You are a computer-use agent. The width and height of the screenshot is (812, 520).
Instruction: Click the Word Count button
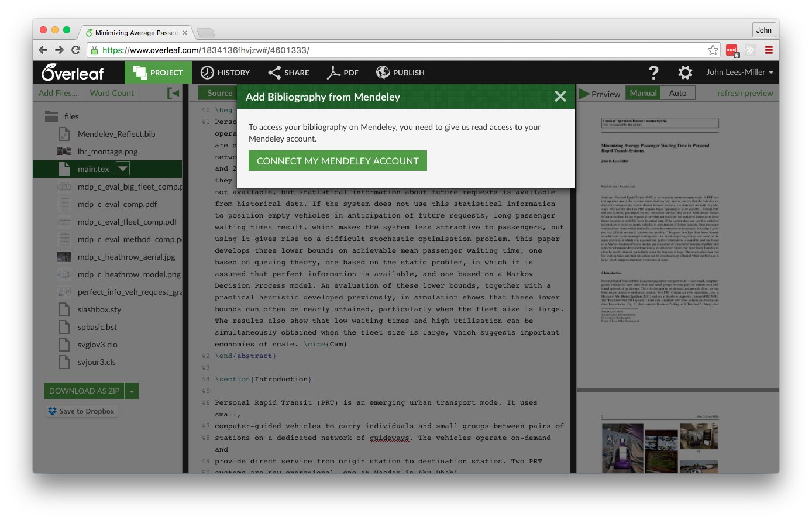112,93
